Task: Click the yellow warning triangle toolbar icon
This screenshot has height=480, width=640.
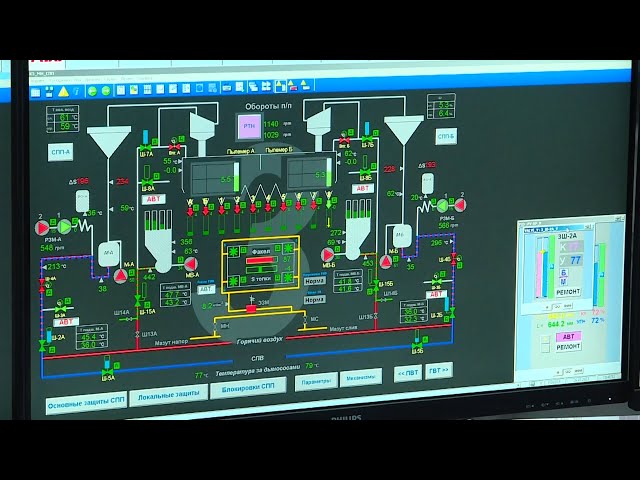Action: (x=63, y=92)
